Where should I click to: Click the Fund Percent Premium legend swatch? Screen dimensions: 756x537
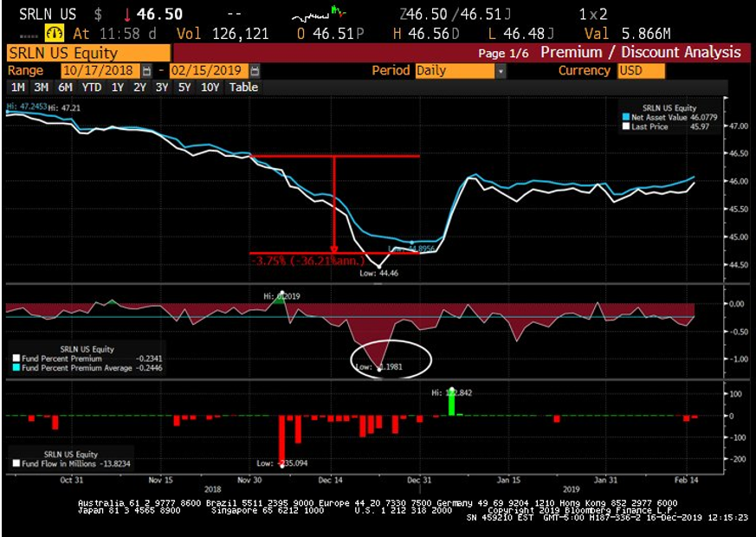tap(16, 359)
